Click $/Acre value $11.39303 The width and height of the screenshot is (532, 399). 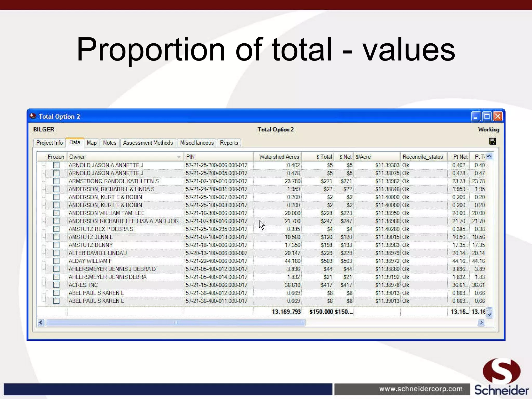387,165
